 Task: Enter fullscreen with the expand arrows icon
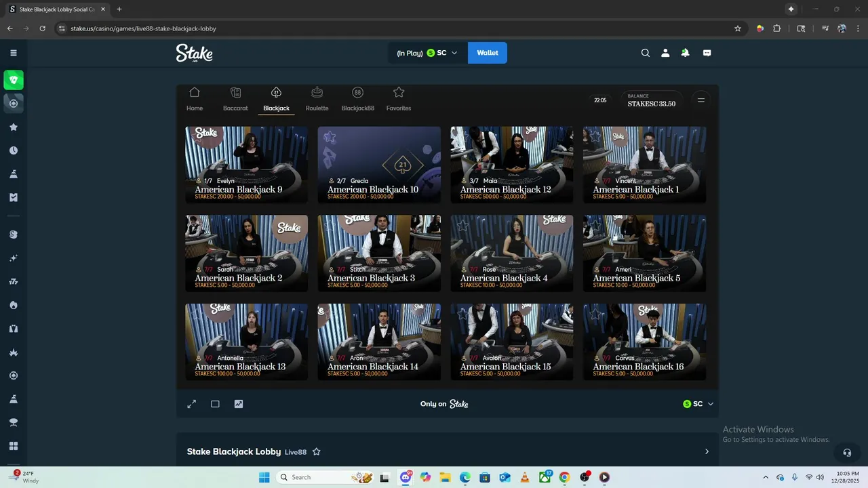click(192, 404)
